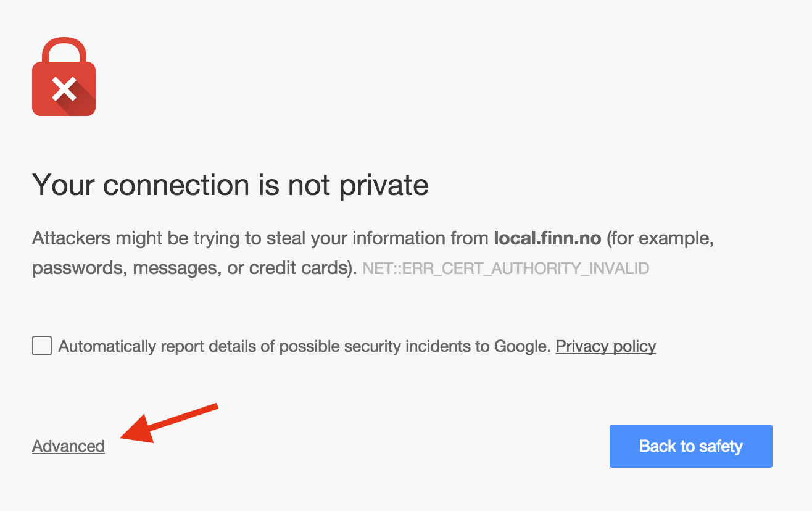Click the red annotation arrow
The width and height of the screenshot is (812, 511).
coord(169,423)
